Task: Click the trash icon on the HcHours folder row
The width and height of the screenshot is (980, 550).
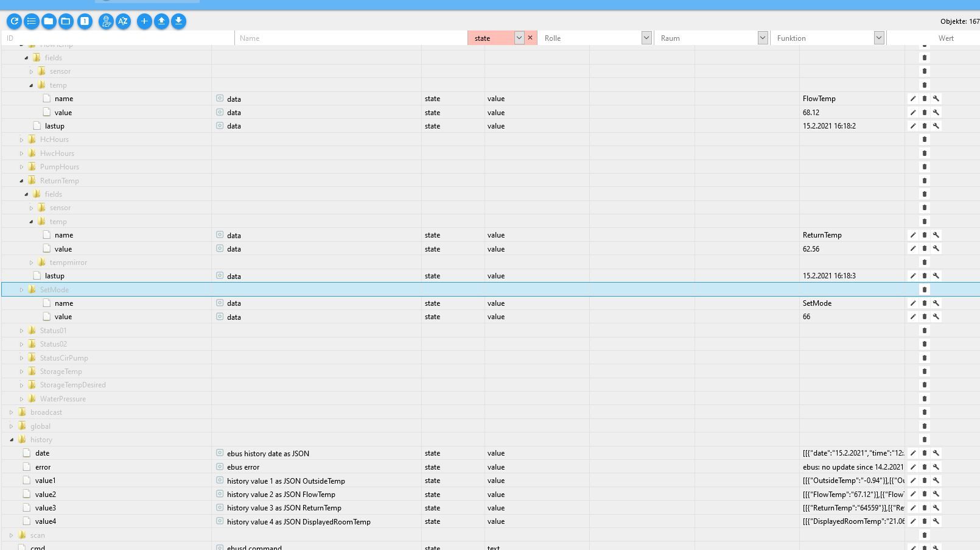Action: tap(924, 139)
